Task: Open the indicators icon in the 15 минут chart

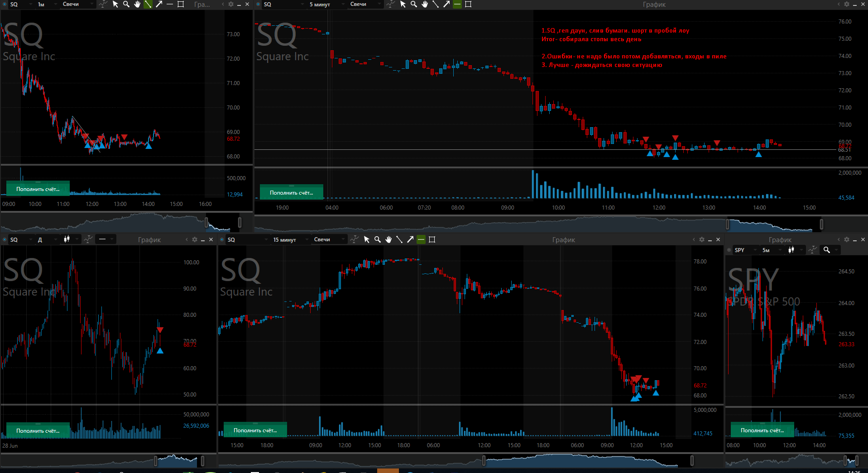Action: 354,239
